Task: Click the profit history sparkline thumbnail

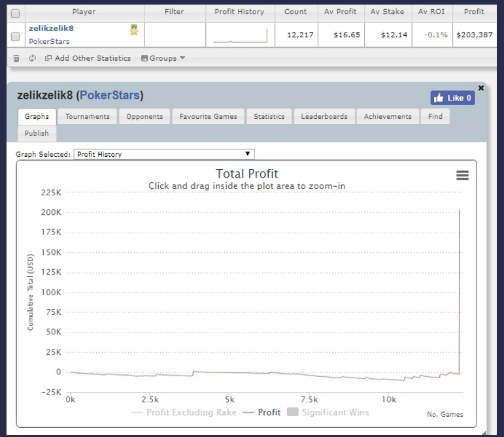Action: point(239,35)
